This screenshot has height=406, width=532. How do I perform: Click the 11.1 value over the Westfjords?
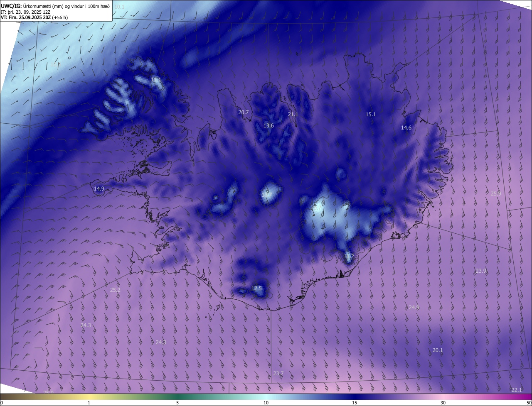point(156,80)
